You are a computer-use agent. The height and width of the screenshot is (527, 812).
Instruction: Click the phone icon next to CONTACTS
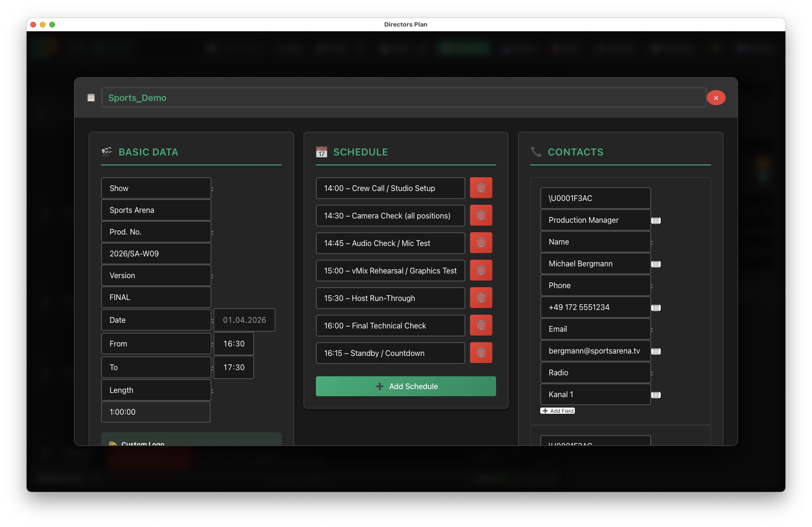pyautogui.click(x=536, y=152)
